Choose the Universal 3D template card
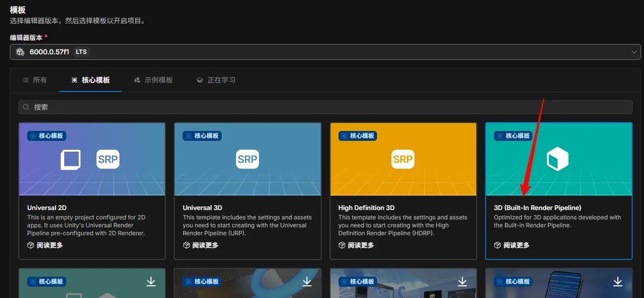This screenshot has height=298, width=644. click(247, 190)
